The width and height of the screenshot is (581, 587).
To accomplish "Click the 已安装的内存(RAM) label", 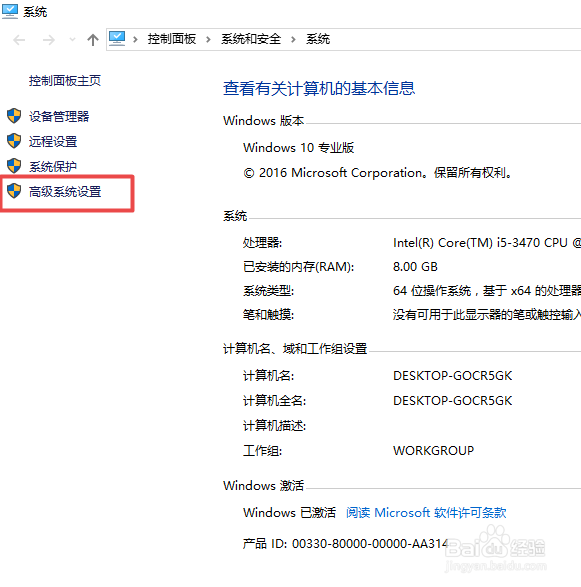I will click(298, 267).
